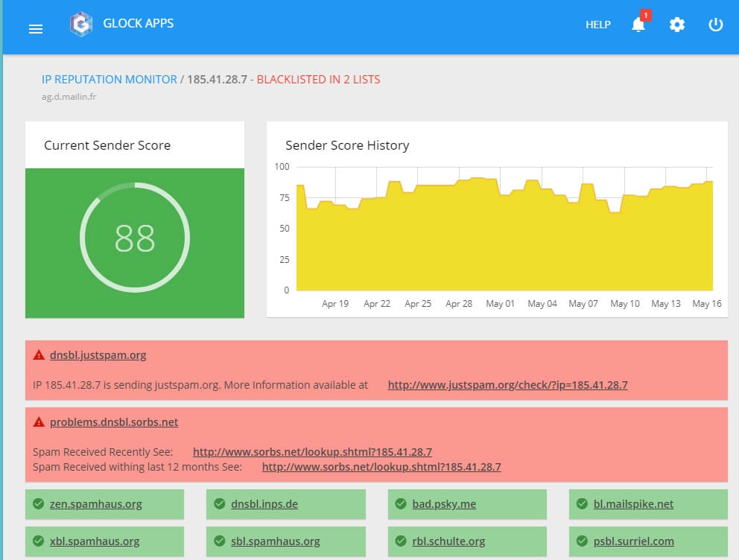Click the 'May 16' chart axis label
Viewport: 739px width, 560px height.
coord(706,304)
